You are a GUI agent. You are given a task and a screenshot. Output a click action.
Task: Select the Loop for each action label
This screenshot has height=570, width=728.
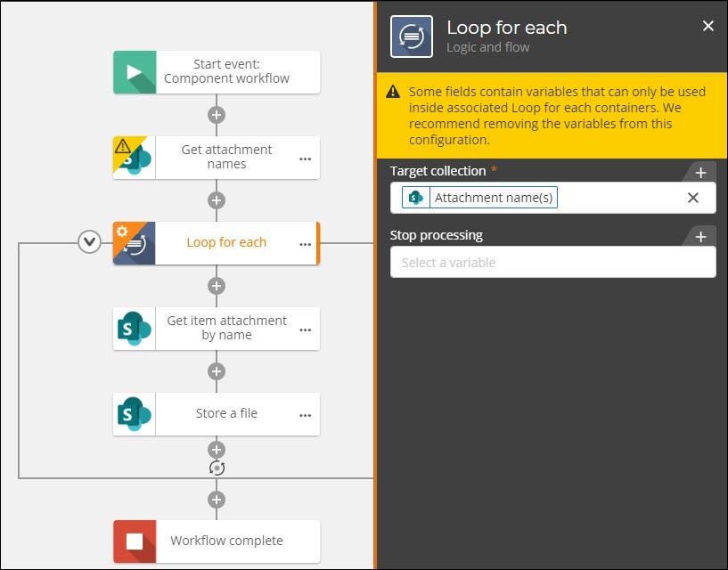tap(226, 242)
